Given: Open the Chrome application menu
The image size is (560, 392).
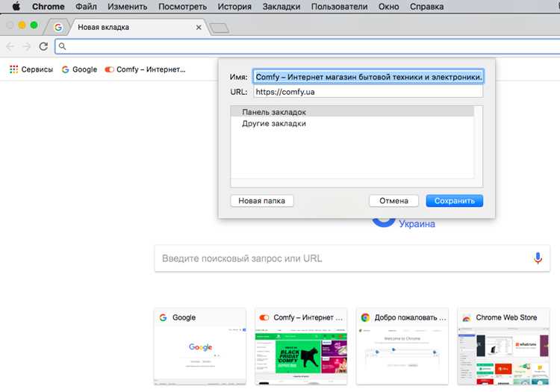Looking at the screenshot, I should click(49, 7).
